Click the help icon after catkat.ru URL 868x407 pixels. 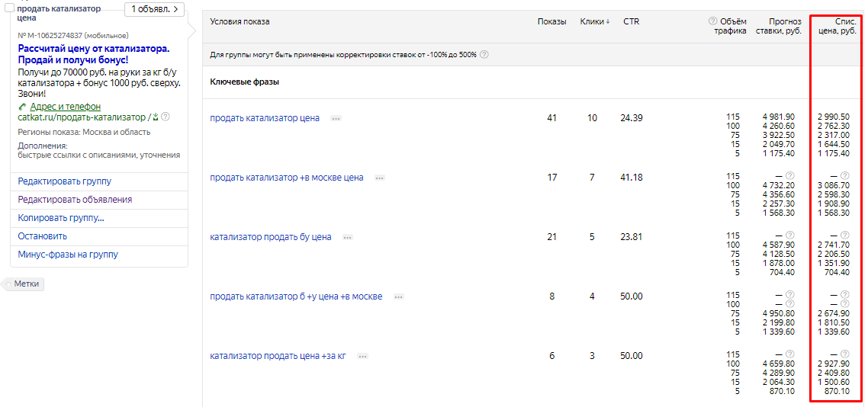(166, 117)
